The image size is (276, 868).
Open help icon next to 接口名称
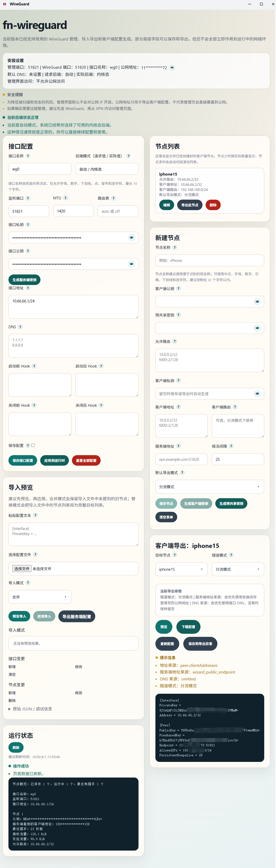[28, 156]
